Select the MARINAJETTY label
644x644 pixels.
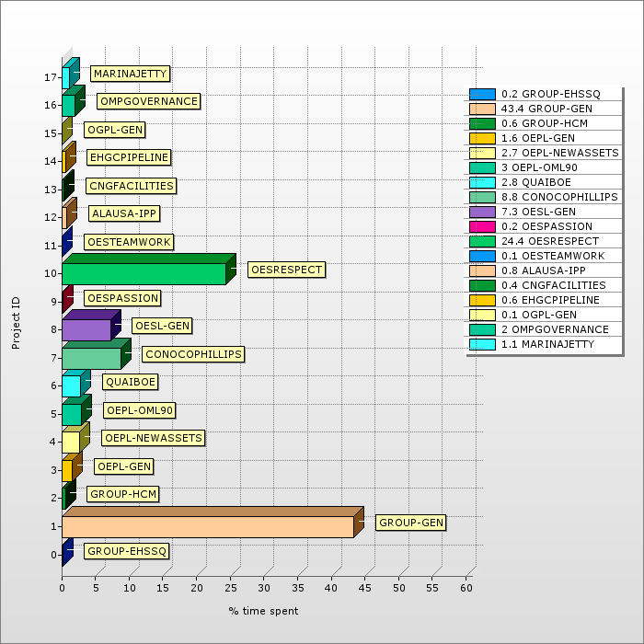click(x=130, y=74)
